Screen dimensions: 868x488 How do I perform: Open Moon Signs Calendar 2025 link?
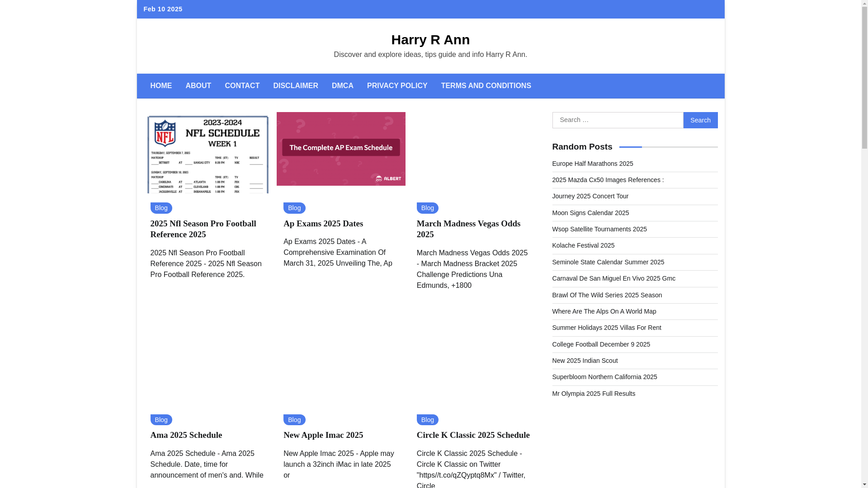click(x=590, y=213)
